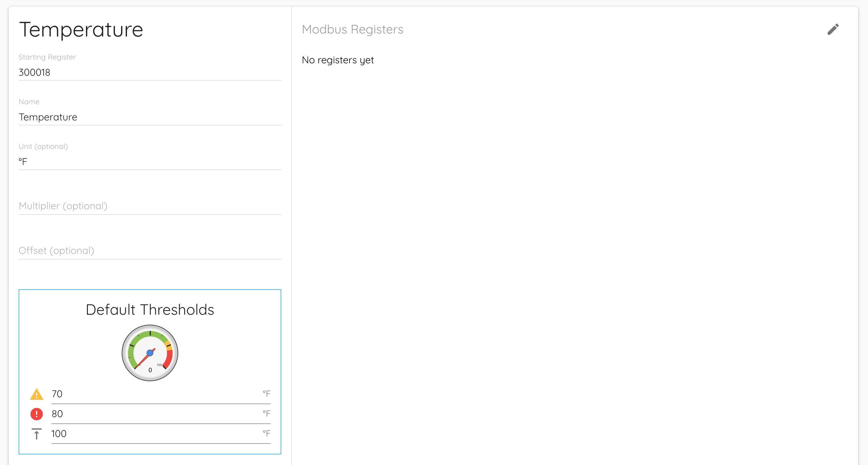Edit the maximum threshold value 100
868x465 pixels.
click(x=155, y=434)
